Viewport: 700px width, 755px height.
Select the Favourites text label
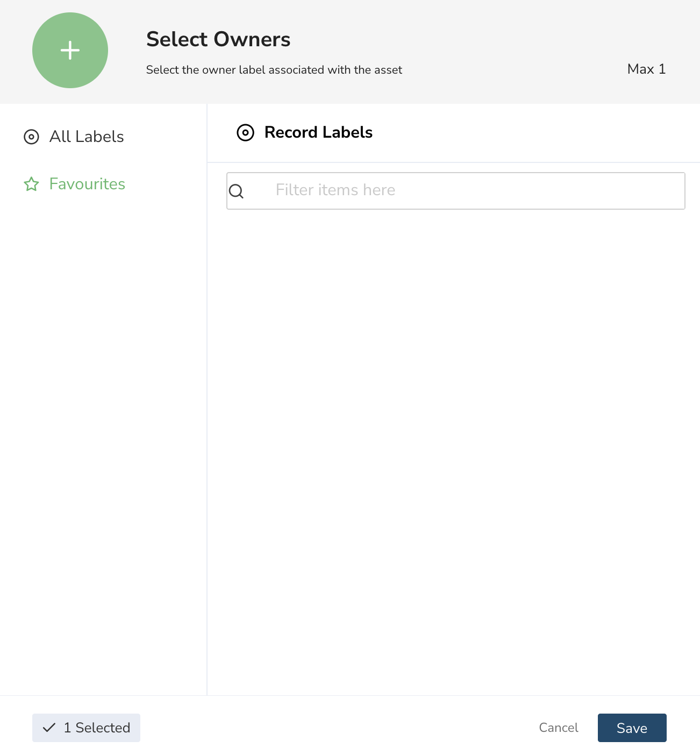87,184
